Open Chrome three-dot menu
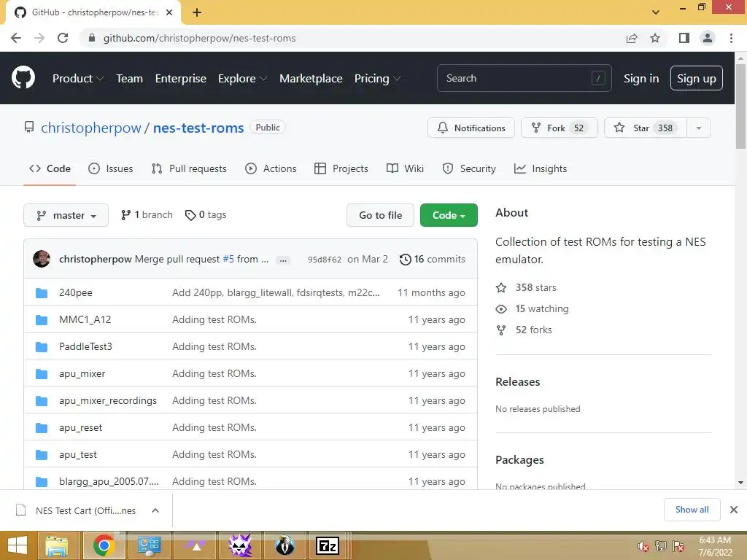 point(731,38)
